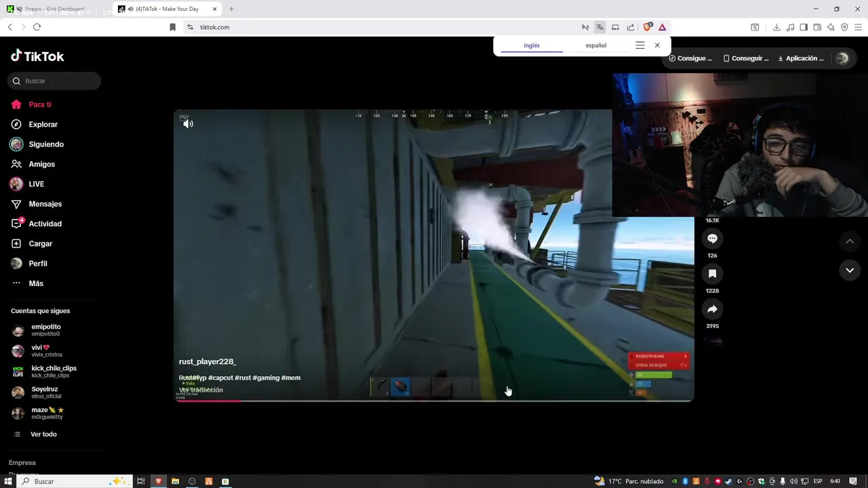Viewport: 868px width, 488px height.
Task: Open Brave VPN shield icon
Action: pyautogui.click(x=844, y=27)
